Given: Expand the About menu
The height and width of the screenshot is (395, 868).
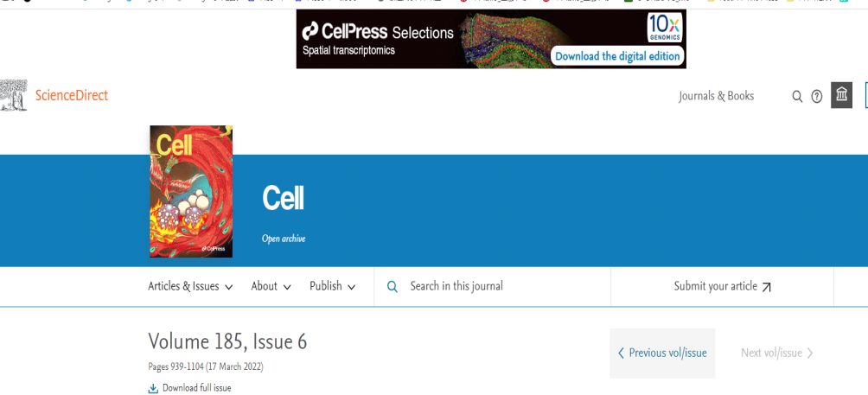Looking at the screenshot, I should 271,286.
